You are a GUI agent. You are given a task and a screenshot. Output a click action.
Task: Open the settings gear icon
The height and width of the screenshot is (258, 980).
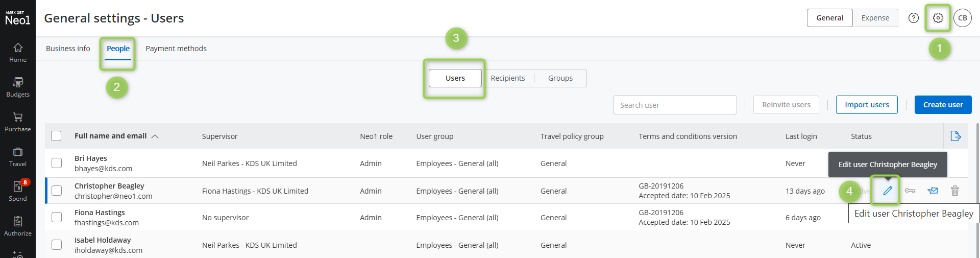(938, 18)
